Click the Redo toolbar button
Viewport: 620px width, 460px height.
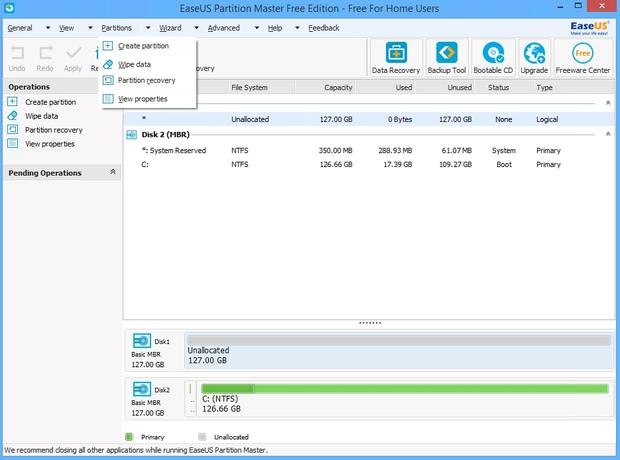[45, 58]
